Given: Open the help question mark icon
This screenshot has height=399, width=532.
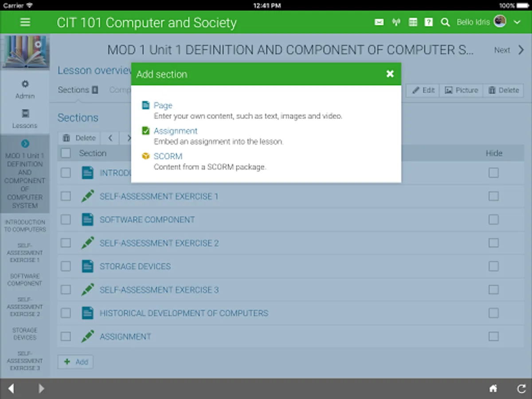Looking at the screenshot, I should 429,22.
